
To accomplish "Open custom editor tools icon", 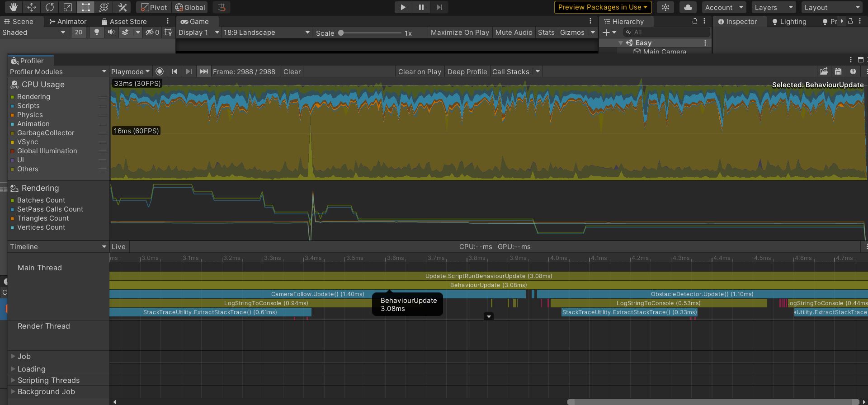I will [x=122, y=7].
